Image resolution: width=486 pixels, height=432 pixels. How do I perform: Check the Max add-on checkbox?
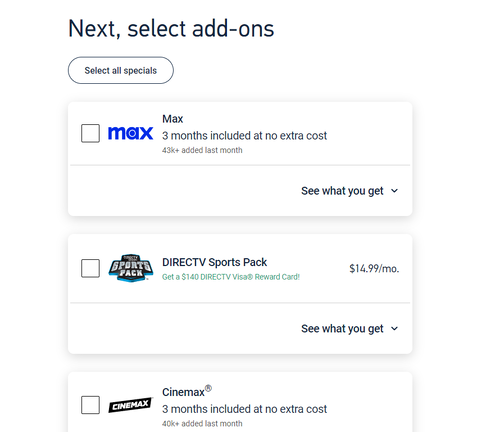click(x=90, y=133)
